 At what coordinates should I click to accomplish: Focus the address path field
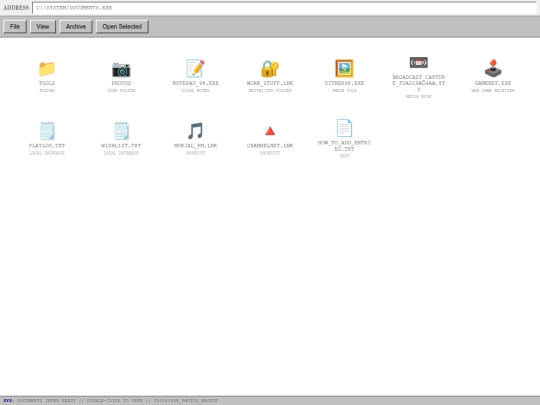(284, 8)
